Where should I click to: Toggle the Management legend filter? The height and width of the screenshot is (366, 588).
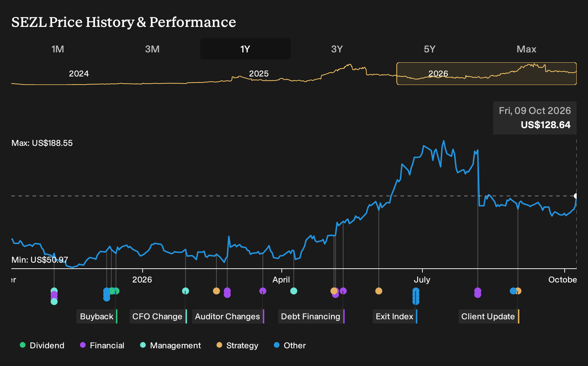tap(171, 345)
